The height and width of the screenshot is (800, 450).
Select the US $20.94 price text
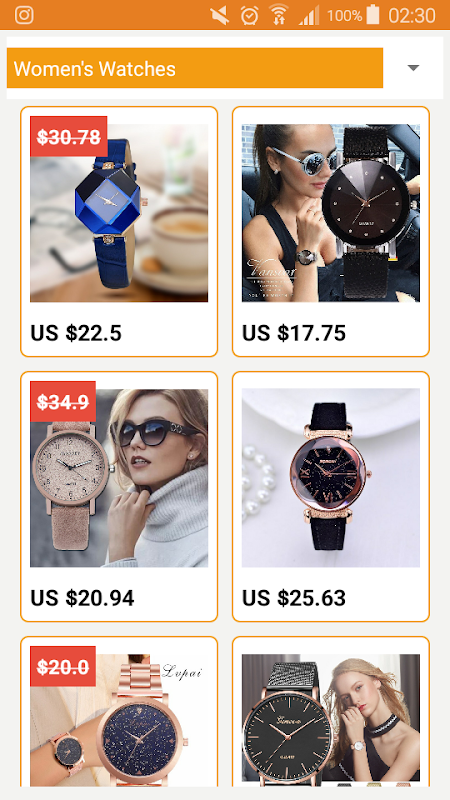(82, 598)
